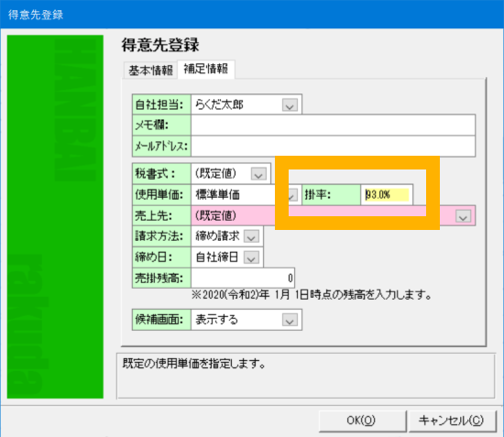Expand the 税書式 dropdown arrow
This screenshot has width=504, height=437.
258,174
